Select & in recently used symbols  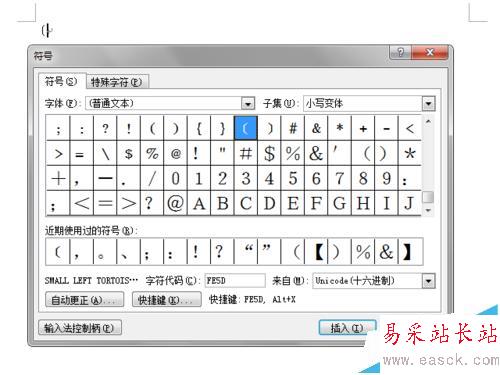point(386,252)
